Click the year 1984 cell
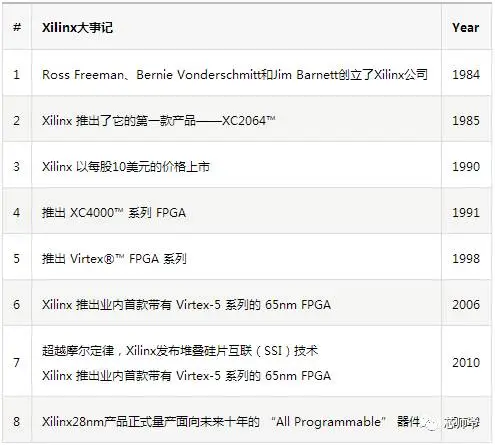495x445 pixels. point(466,73)
